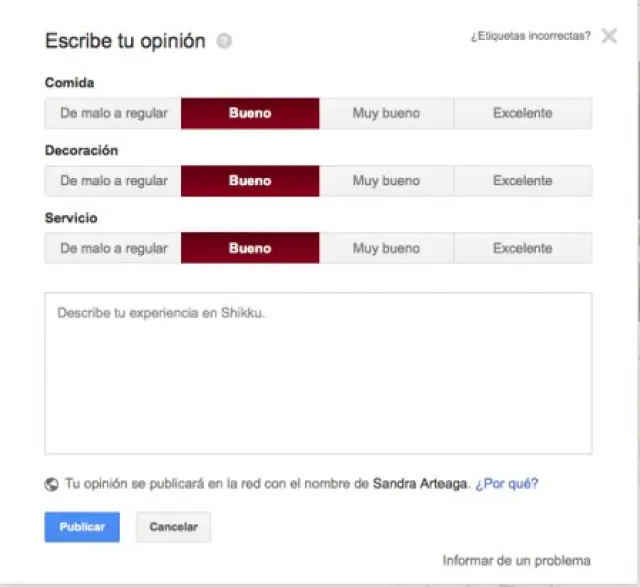The height and width of the screenshot is (587, 640).
Task: Click the Cancelar button
Action: (x=174, y=527)
